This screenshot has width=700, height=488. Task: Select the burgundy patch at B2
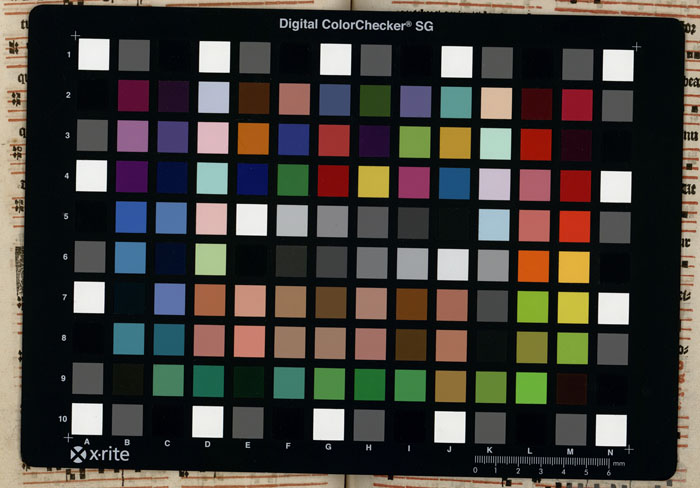click(x=133, y=96)
